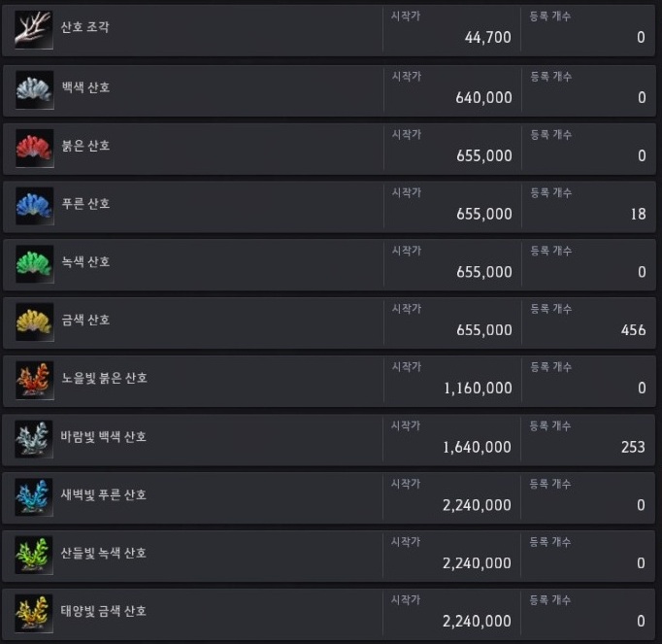
Task: Select the 산들빛 녹색 산호 item icon
Action: click(x=34, y=556)
